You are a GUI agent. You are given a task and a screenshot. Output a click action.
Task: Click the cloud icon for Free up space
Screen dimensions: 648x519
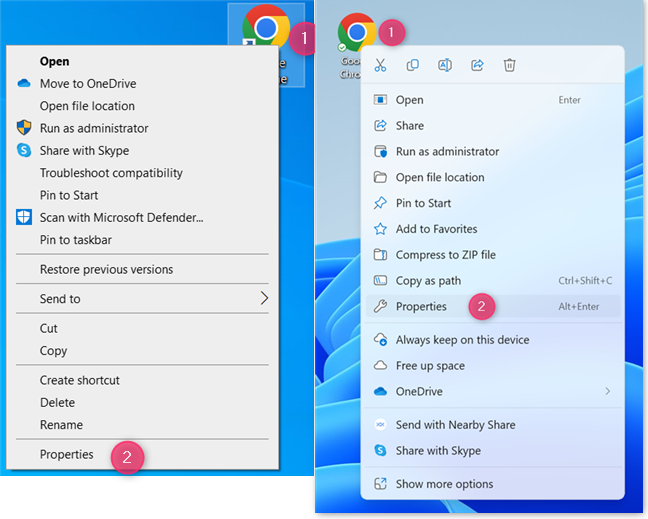click(x=380, y=366)
